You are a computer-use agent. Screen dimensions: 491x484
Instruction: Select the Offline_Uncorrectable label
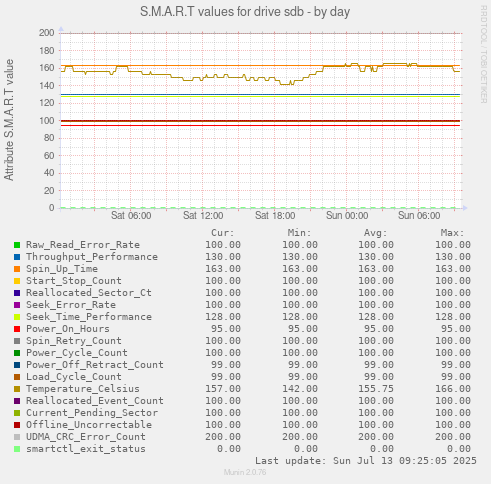pyautogui.click(x=89, y=425)
